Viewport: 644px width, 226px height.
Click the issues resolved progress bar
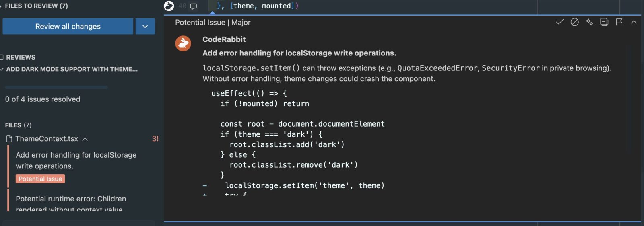(x=56, y=87)
